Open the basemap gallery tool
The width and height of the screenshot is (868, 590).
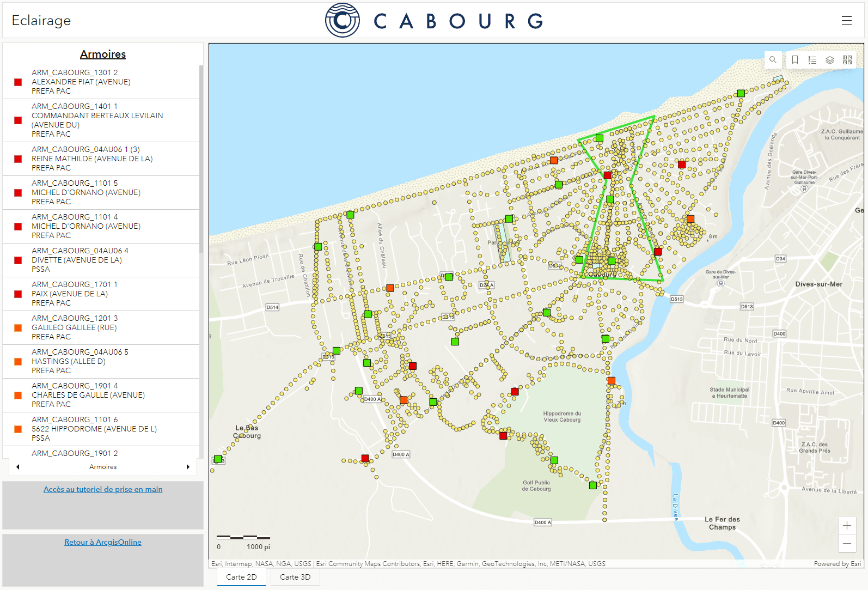(847, 60)
